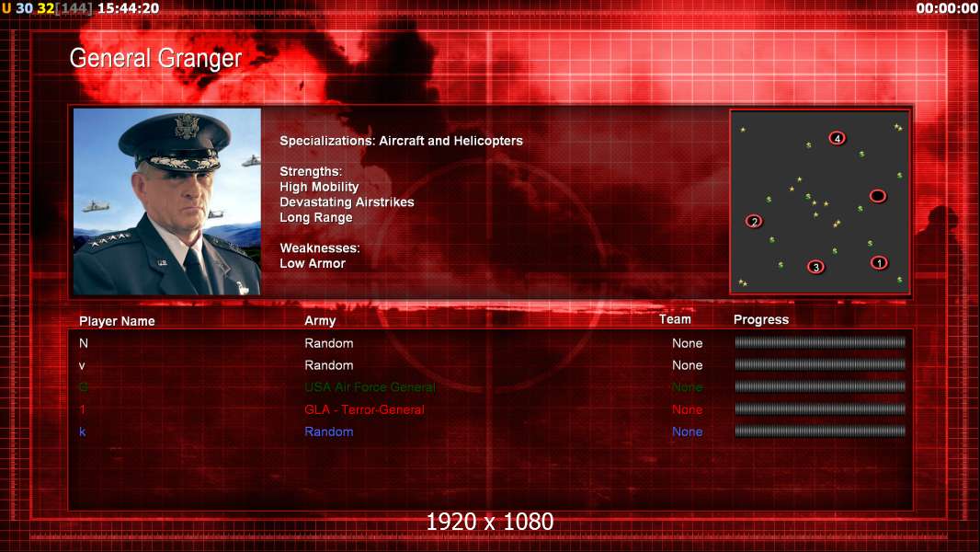Click the 00:00:00 timer in top corner
Image resolution: width=980 pixels, height=552 pixels.
[946, 8]
